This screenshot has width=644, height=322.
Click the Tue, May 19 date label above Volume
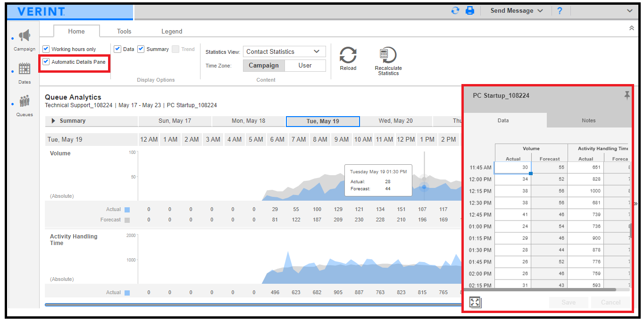[x=65, y=140]
